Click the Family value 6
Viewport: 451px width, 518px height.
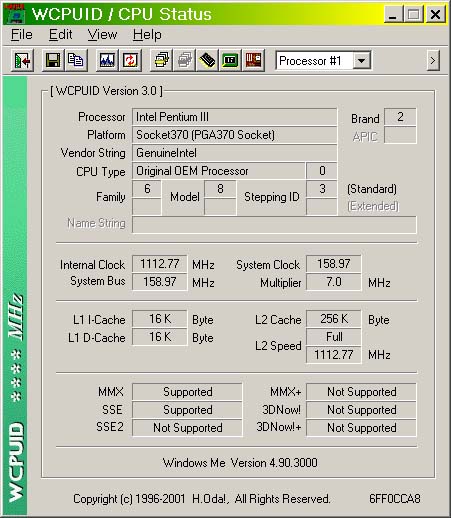coord(147,189)
